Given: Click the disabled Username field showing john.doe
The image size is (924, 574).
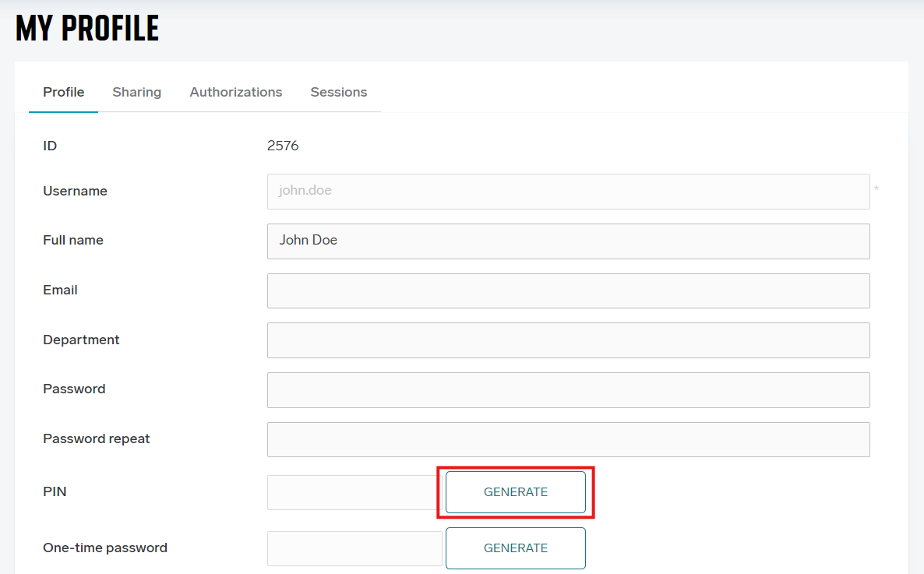Looking at the screenshot, I should [568, 191].
